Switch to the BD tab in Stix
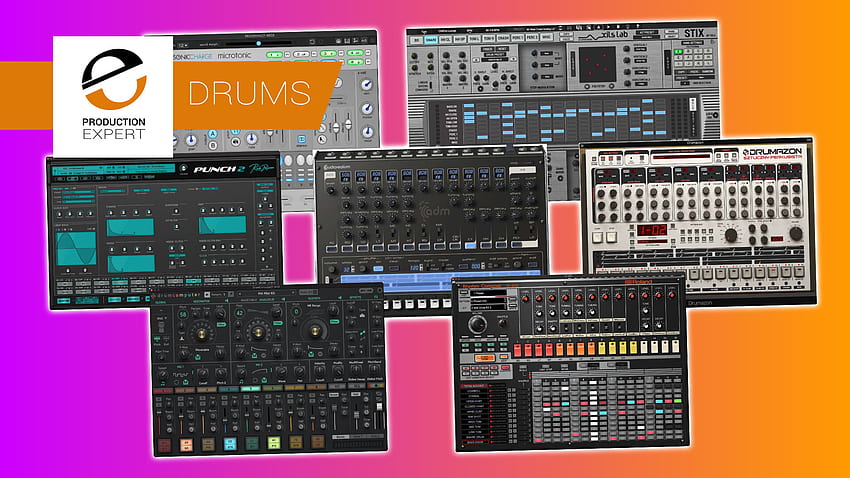 (416, 40)
